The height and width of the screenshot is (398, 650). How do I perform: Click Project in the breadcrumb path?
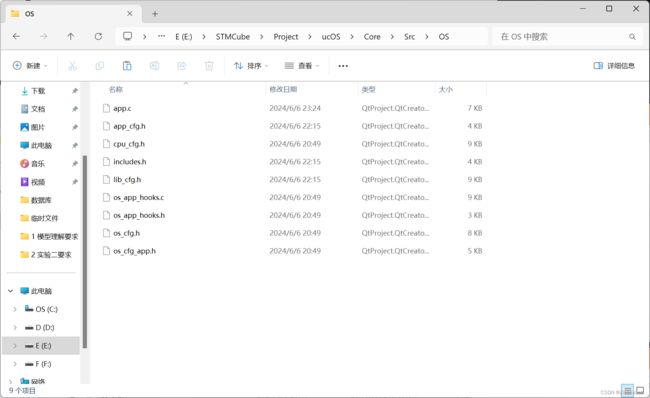pos(286,36)
